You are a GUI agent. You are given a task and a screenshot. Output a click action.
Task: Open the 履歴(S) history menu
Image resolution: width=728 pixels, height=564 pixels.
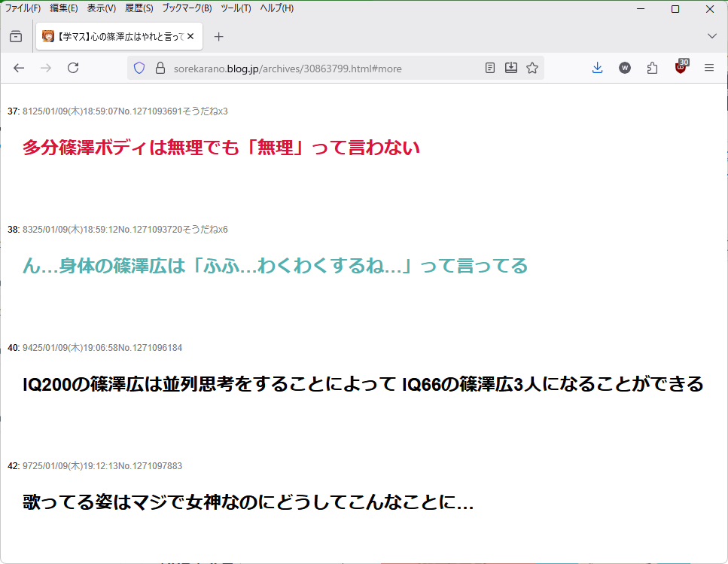[x=139, y=8]
